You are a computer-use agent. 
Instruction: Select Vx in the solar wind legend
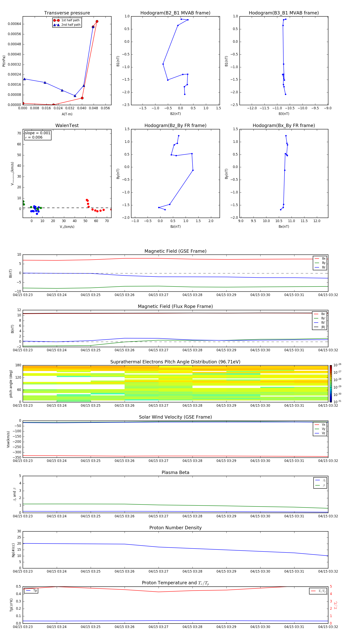pyautogui.click(x=320, y=424)
